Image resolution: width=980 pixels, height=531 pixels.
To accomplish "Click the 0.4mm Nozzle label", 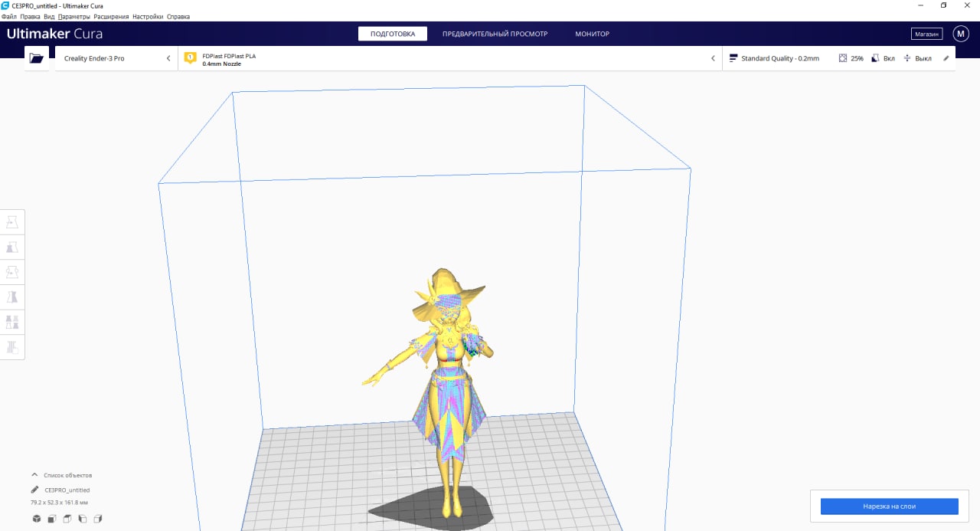I will click(x=222, y=64).
